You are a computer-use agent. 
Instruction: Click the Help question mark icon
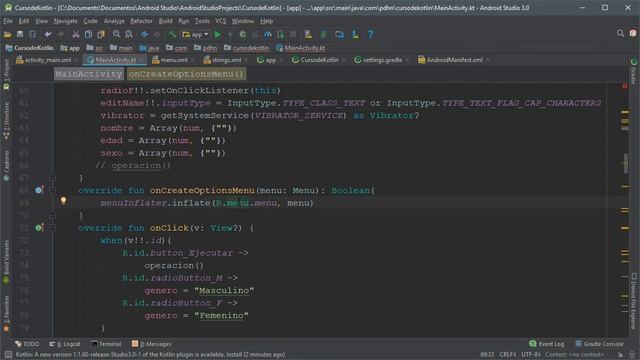371,35
